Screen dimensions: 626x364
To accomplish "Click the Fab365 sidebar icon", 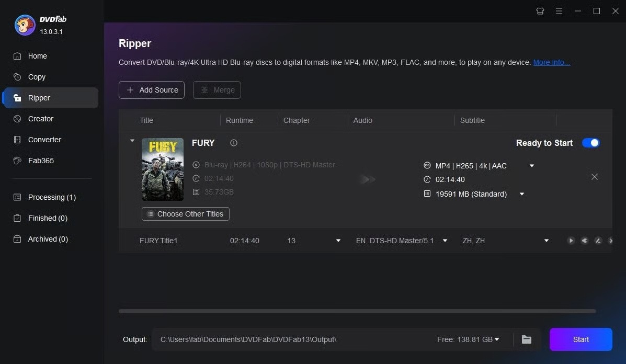I will (x=17, y=161).
